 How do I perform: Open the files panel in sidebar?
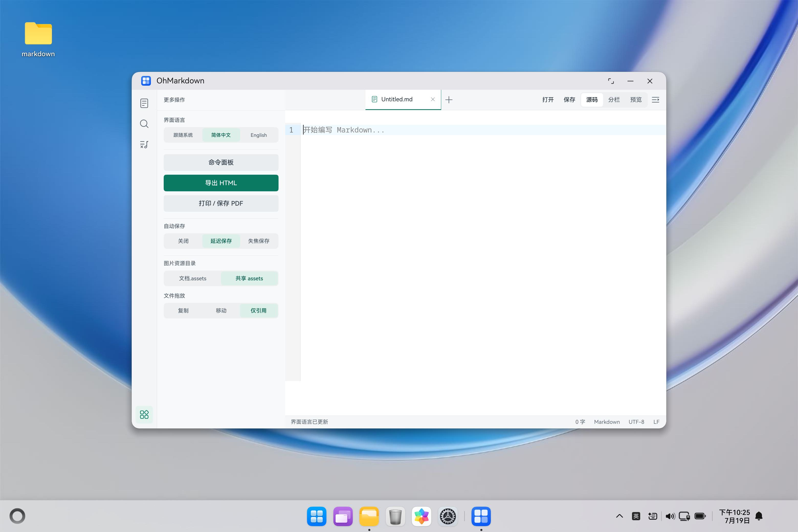[144, 103]
